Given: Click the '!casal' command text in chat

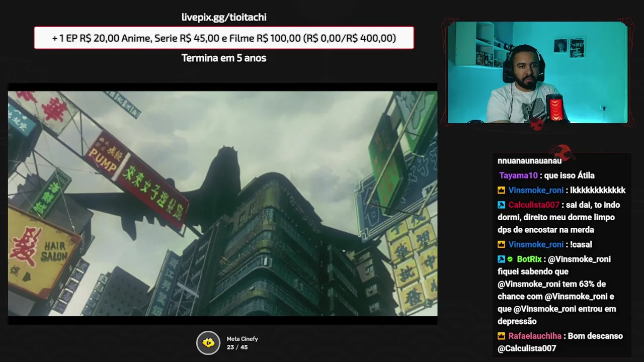Looking at the screenshot, I should pos(581,244).
